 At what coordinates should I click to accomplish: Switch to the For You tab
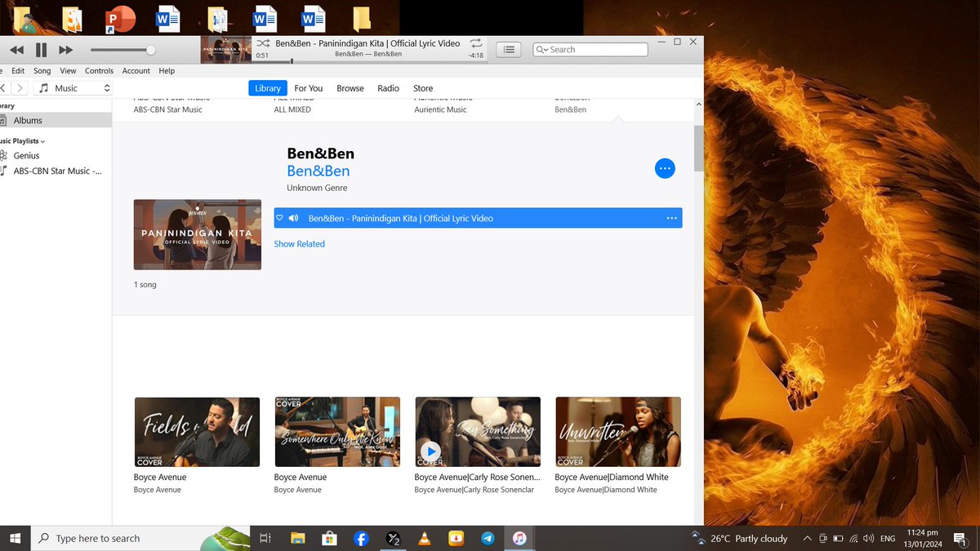(x=309, y=88)
